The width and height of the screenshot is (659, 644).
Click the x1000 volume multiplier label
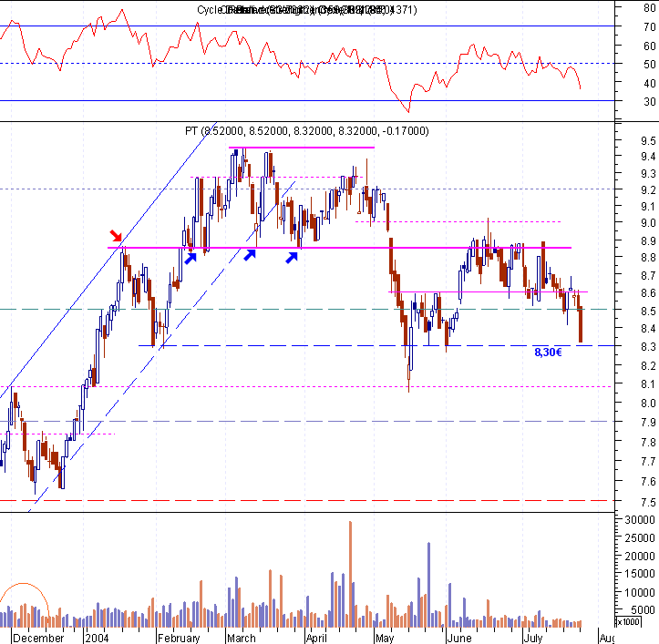click(x=628, y=622)
